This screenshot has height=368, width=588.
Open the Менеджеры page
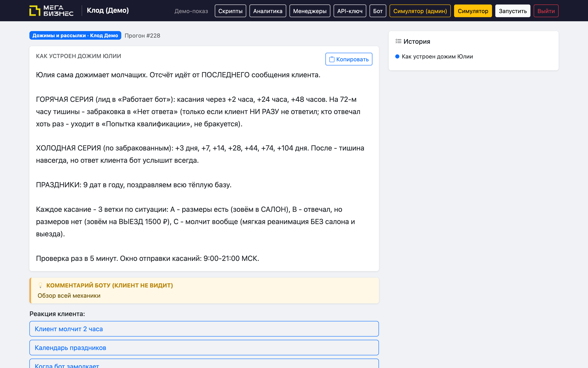[310, 11]
